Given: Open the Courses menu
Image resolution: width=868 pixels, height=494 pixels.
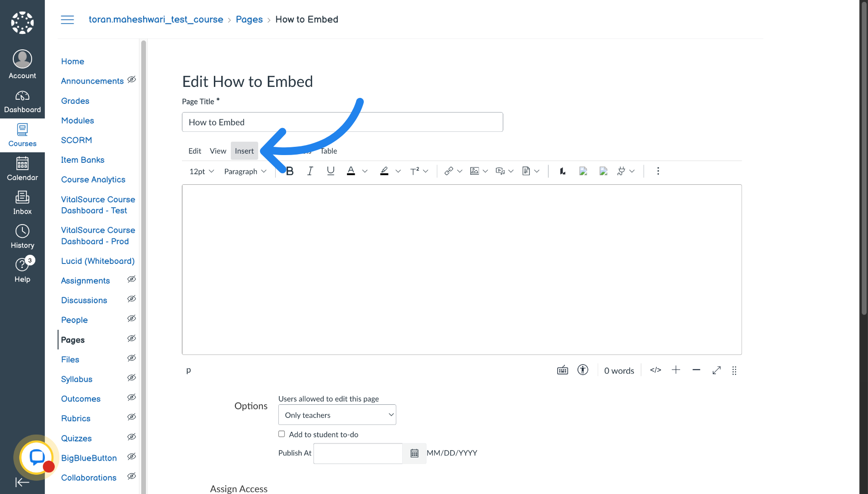Looking at the screenshot, I should [x=22, y=135].
